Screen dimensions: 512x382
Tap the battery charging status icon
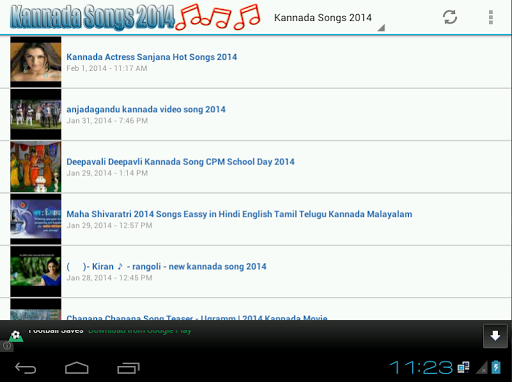click(496, 367)
